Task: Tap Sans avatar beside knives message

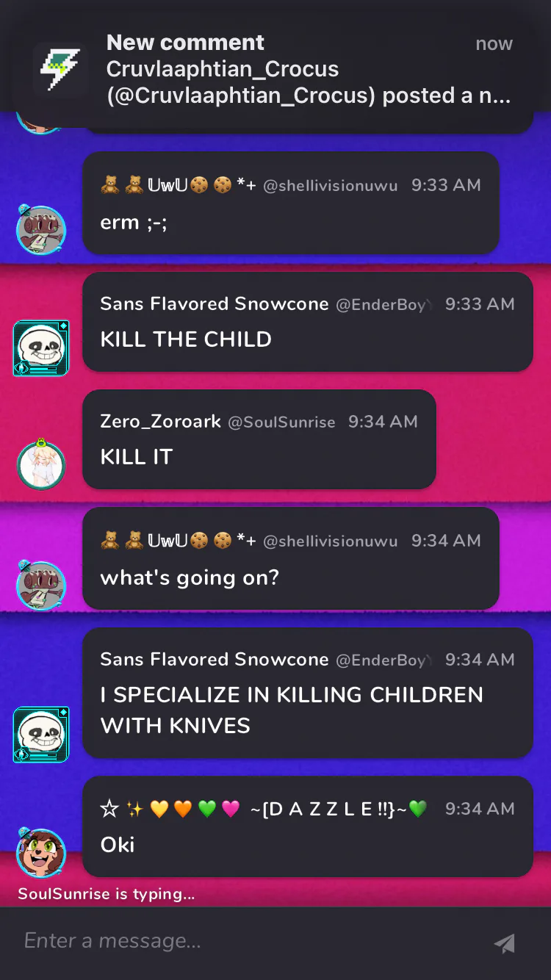Action: 41,734
